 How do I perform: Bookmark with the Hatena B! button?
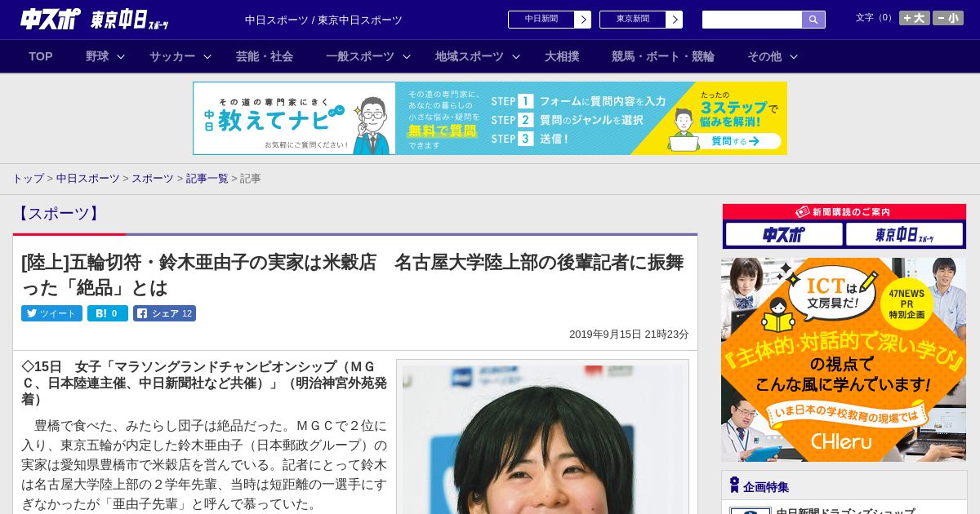(108, 313)
